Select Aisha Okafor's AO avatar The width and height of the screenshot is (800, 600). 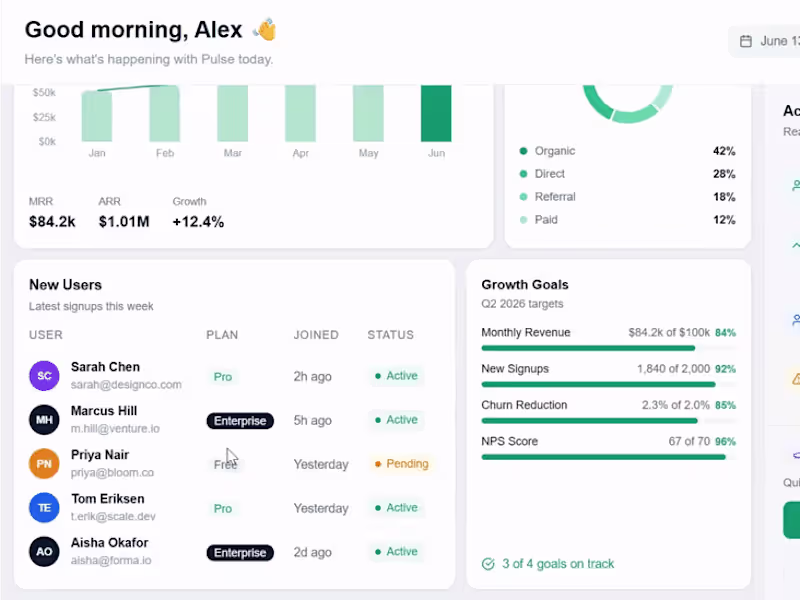[x=44, y=552]
